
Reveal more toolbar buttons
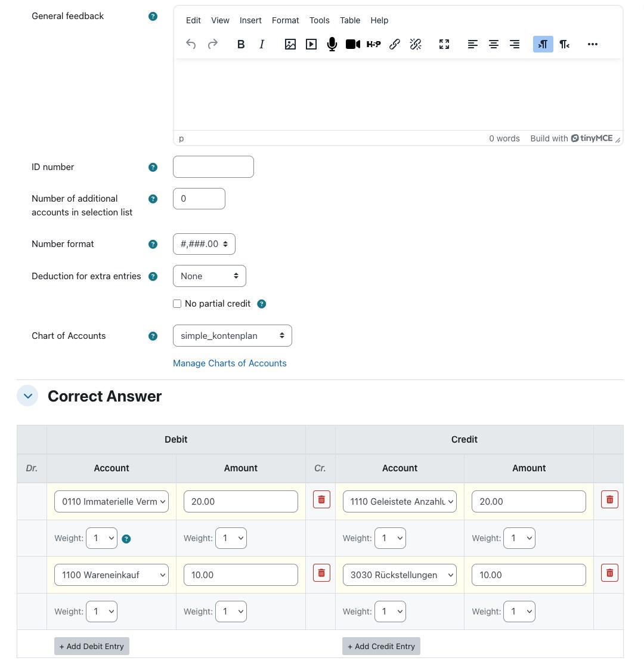[593, 44]
